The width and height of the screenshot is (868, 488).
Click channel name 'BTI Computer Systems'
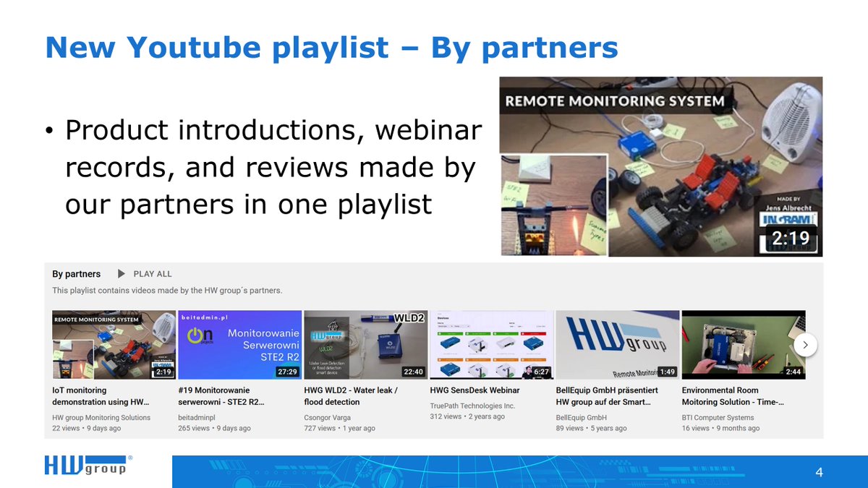[718, 417]
